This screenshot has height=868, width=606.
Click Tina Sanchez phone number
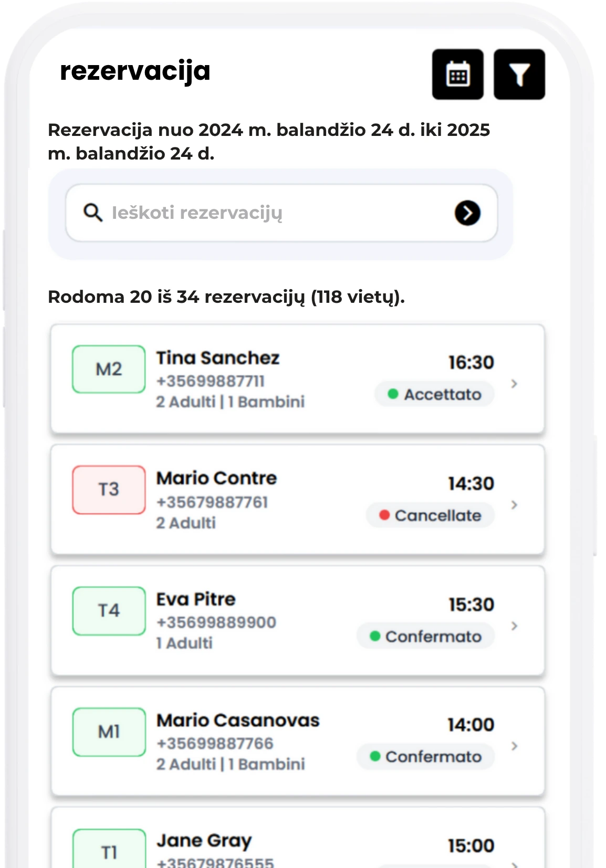pyautogui.click(x=211, y=381)
